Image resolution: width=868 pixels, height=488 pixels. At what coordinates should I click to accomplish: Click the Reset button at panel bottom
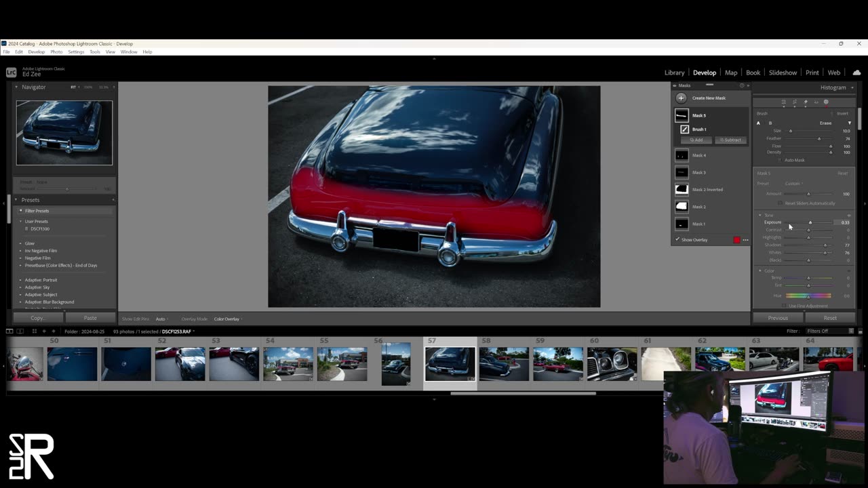pyautogui.click(x=830, y=318)
